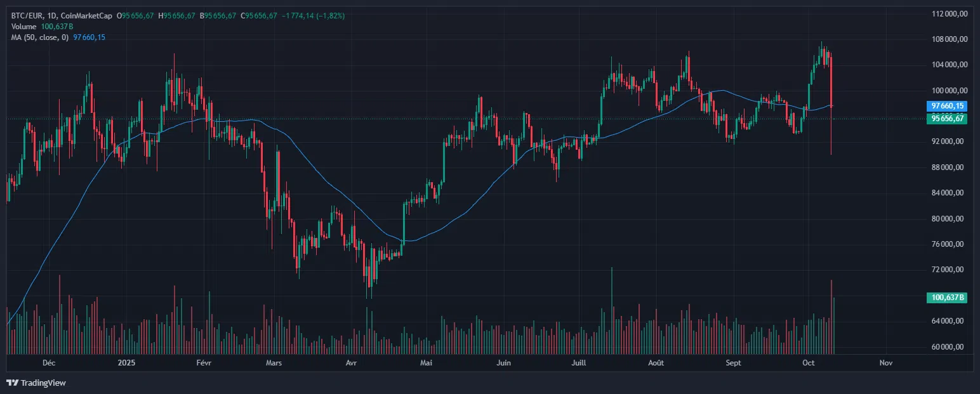Click the Déc label on the time axis
This screenshot has height=394, width=980.
point(48,363)
